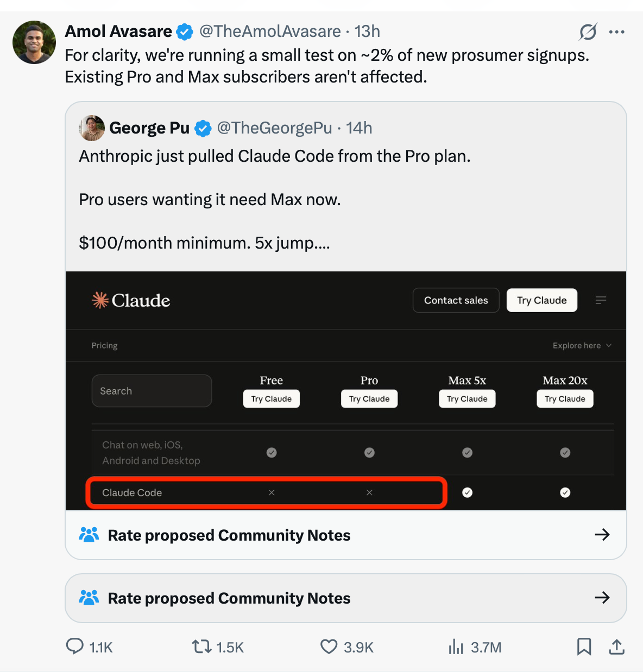Bookmark this tweet

[584, 647]
